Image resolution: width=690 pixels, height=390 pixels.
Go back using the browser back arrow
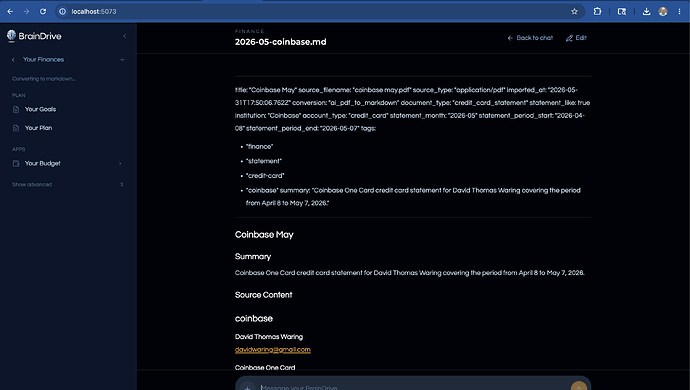tap(10, 11)
